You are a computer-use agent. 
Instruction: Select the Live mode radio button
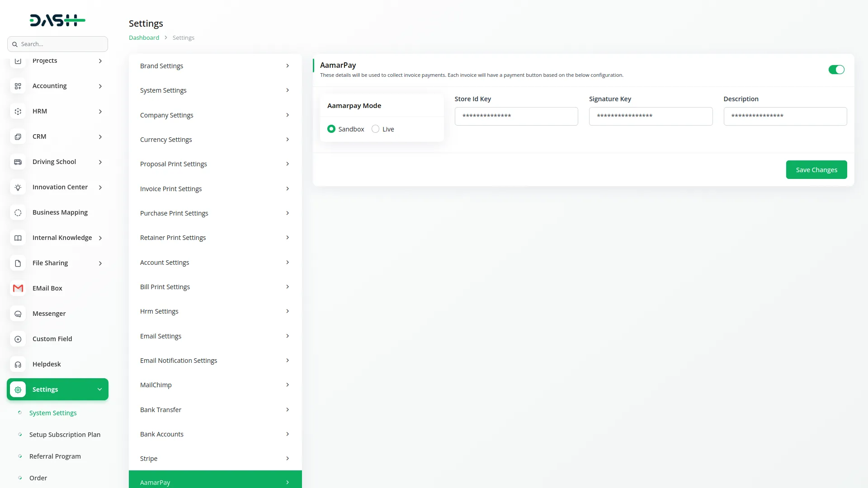click(375, 129)
